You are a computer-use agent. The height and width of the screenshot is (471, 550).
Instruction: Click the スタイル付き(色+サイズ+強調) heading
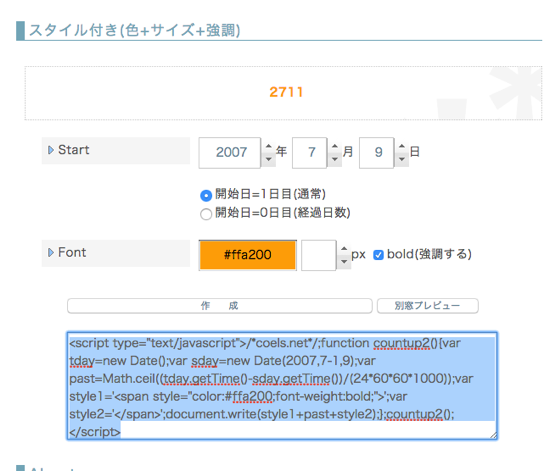point(135,31)
